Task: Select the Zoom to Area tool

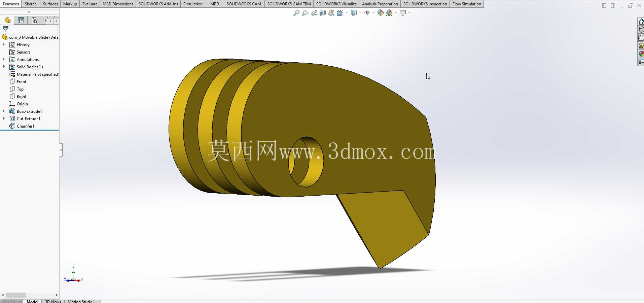Action: click(305, 13)
